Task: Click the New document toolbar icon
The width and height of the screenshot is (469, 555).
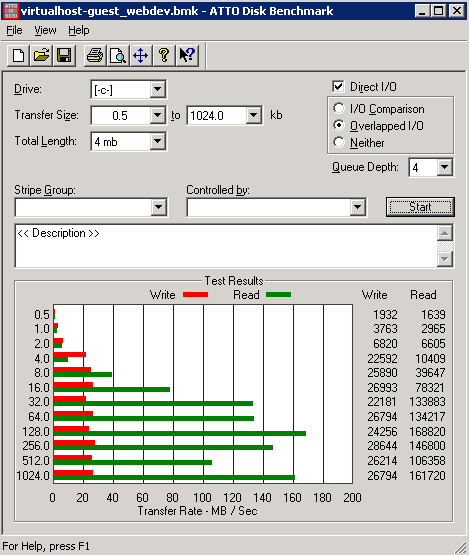Action: point(18,56)
